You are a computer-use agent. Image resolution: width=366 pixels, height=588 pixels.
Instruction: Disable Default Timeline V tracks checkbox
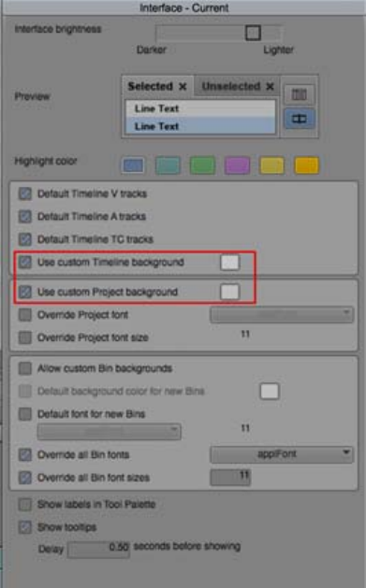[25, 194]
